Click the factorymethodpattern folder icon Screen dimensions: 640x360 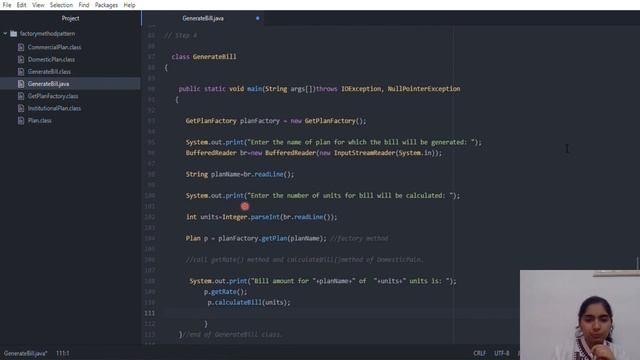[x=13, y=34]
